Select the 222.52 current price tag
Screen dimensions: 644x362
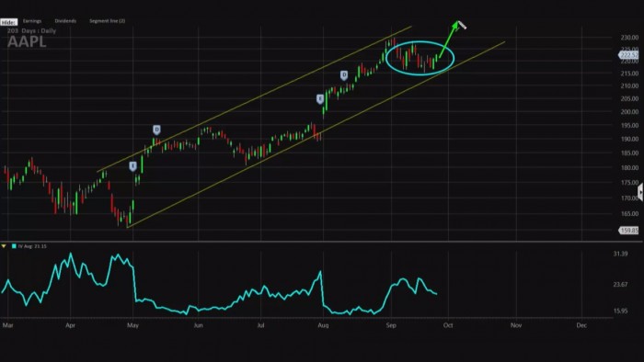coord(628,54)
